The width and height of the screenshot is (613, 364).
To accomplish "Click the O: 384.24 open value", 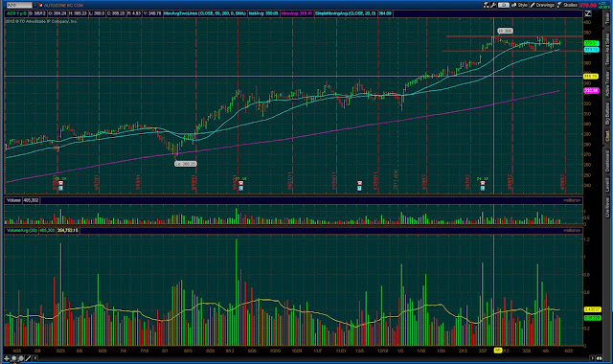I will pyautogui.click(x=57, y=13).
